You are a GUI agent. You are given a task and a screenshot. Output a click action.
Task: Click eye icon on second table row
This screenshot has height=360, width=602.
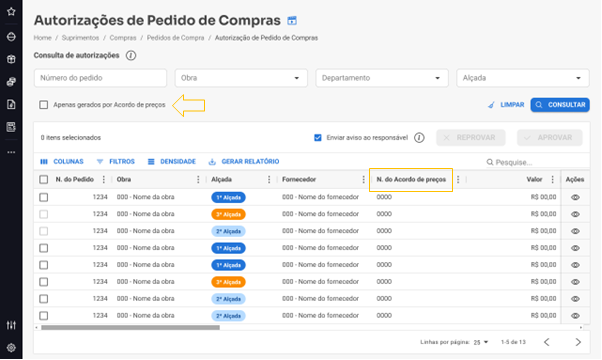(575, 214)
